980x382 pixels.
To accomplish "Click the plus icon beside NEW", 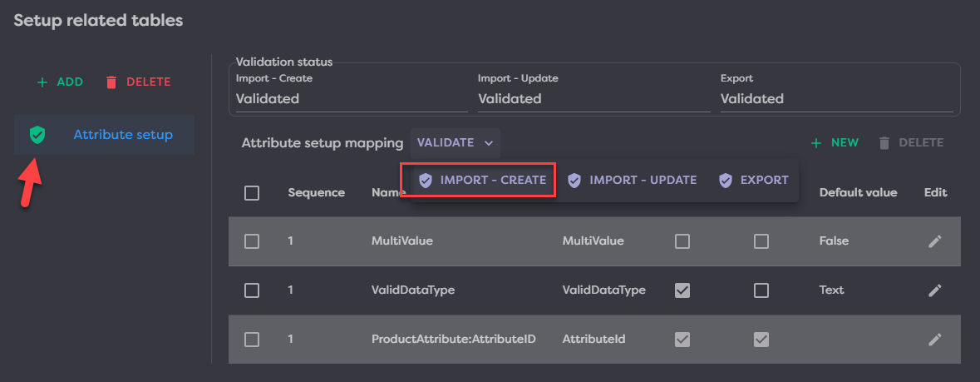I will point(816,143).
